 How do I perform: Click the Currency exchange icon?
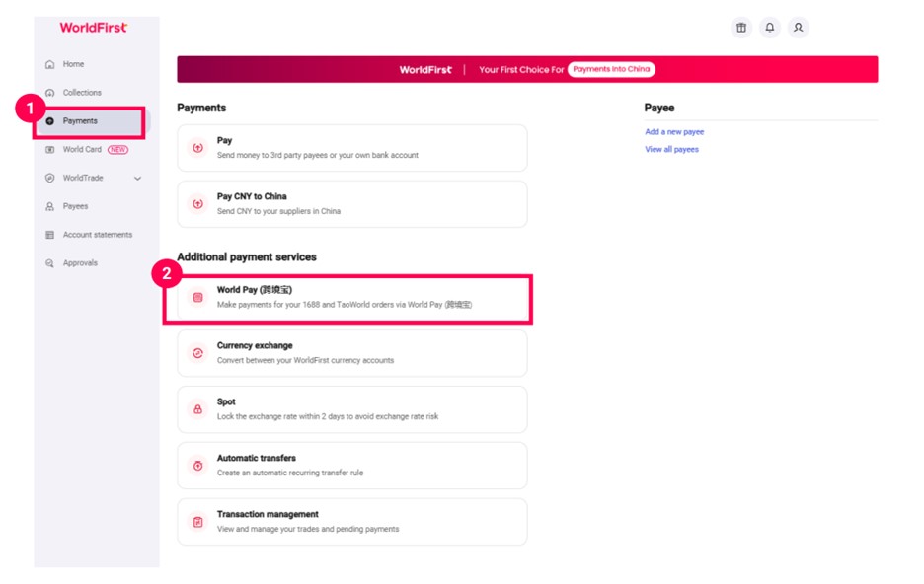(x=197, y=353)
